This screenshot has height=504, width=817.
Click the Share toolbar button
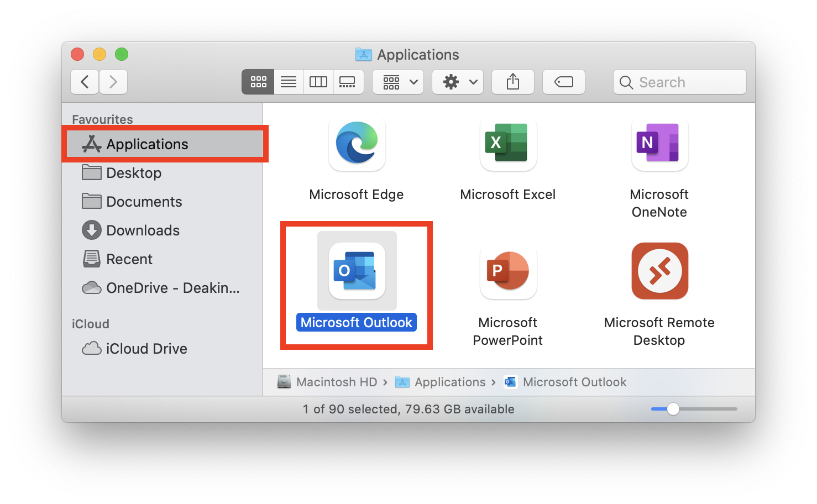click(512, 82)
